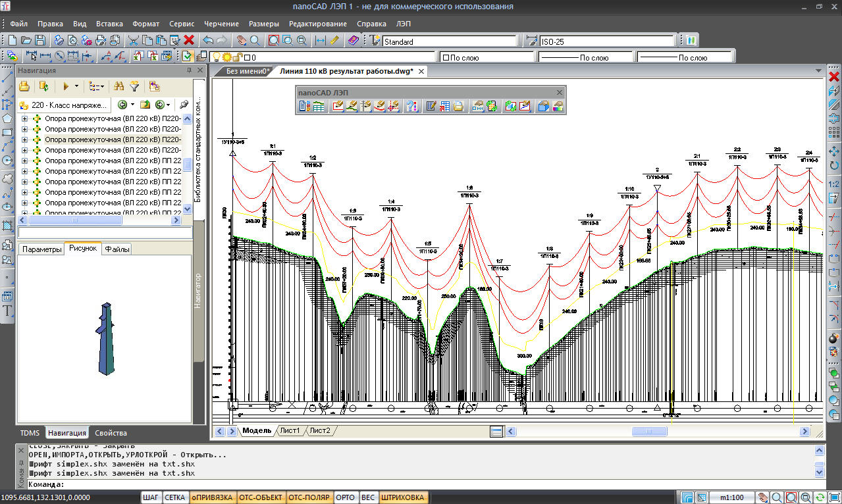Click the filter funnel icon in Navigation panel
The height and width of the screenshot is (504, 842).
(x=134, y=86)
